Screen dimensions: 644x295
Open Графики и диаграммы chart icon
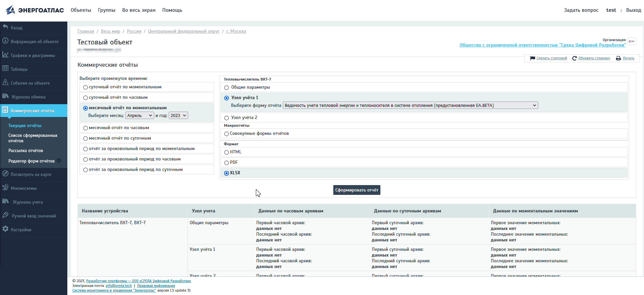point(5,55)
